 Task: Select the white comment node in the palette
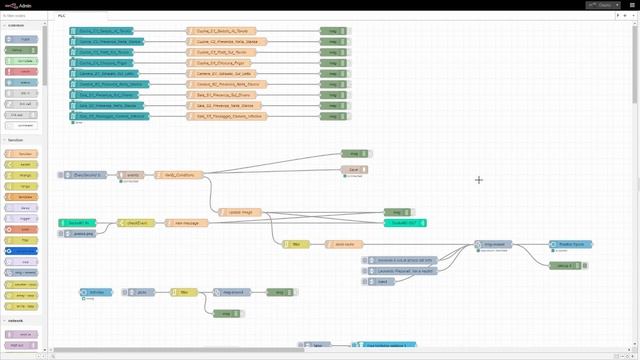tap(22, 125)
